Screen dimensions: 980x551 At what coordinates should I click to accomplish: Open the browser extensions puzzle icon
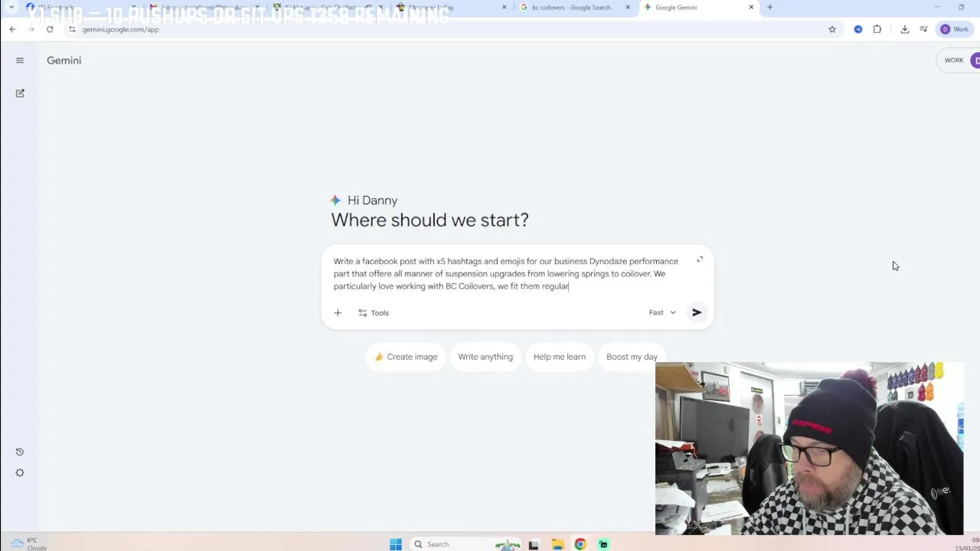pyautogui.click(x=877, y=29)
